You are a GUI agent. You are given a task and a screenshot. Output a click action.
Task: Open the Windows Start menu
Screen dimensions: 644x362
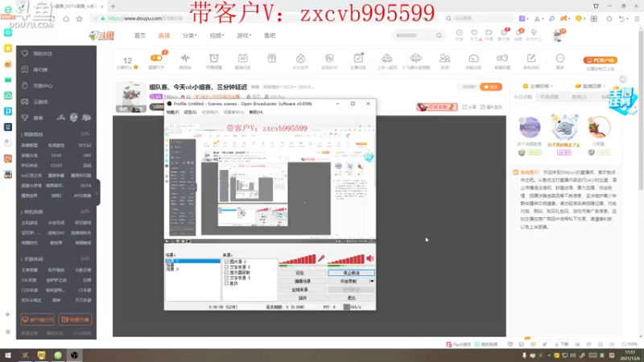[8, 356]
